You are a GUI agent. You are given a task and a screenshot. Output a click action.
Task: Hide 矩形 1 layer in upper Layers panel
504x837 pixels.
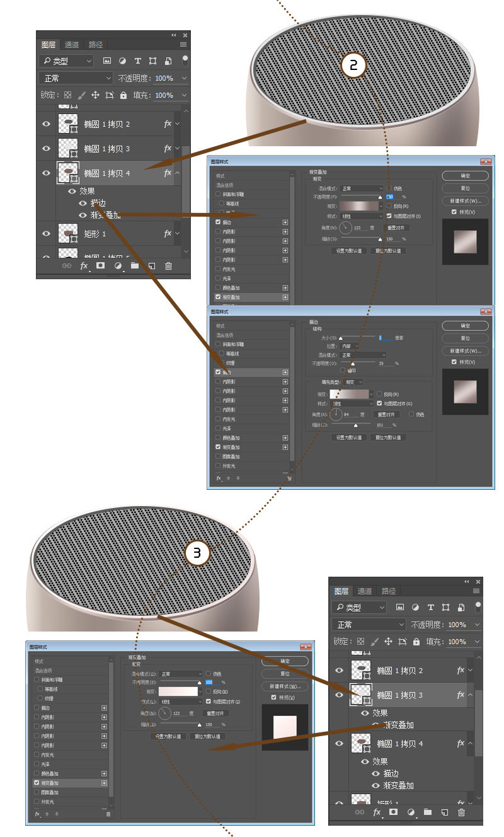point(46,233)
